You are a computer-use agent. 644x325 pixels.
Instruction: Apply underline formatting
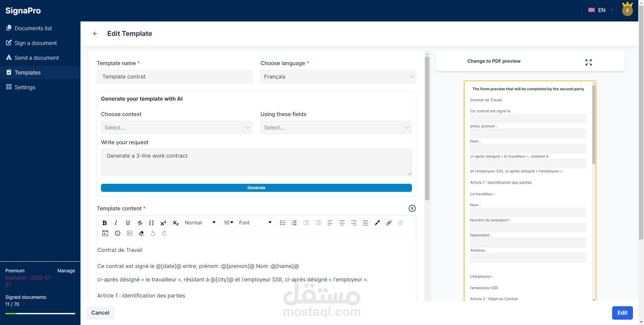(128, 223)
